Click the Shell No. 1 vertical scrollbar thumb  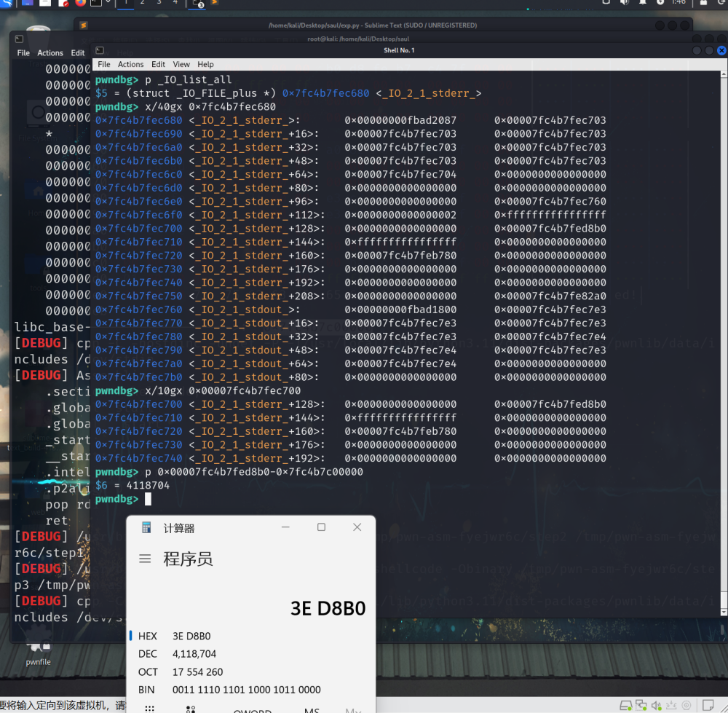(x=724, y=599)
